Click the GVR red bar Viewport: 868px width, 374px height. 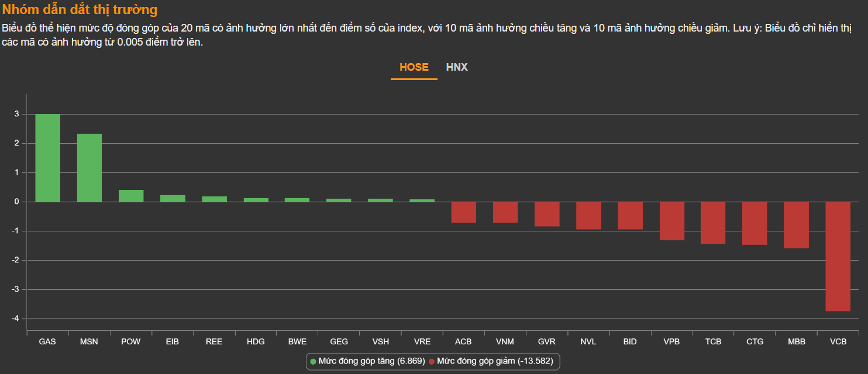point(547,214)
